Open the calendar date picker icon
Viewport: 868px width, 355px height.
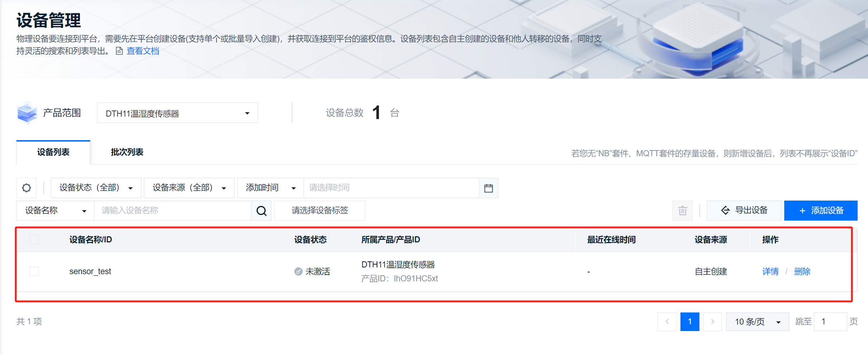coord(488,188)
